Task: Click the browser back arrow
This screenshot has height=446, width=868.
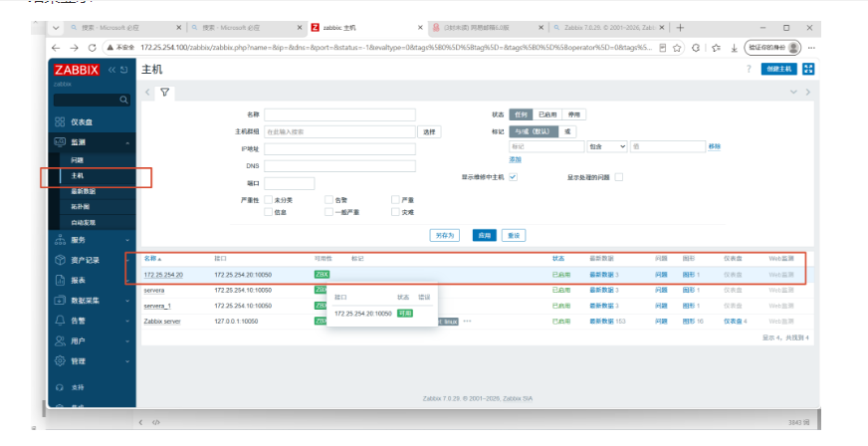Action: [56, 48]
